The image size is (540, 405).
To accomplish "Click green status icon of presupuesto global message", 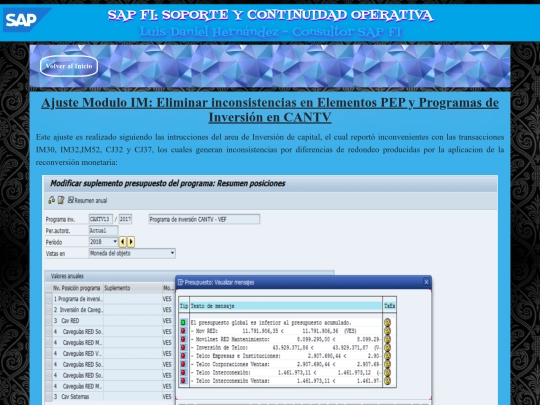I will click(183, 323).
